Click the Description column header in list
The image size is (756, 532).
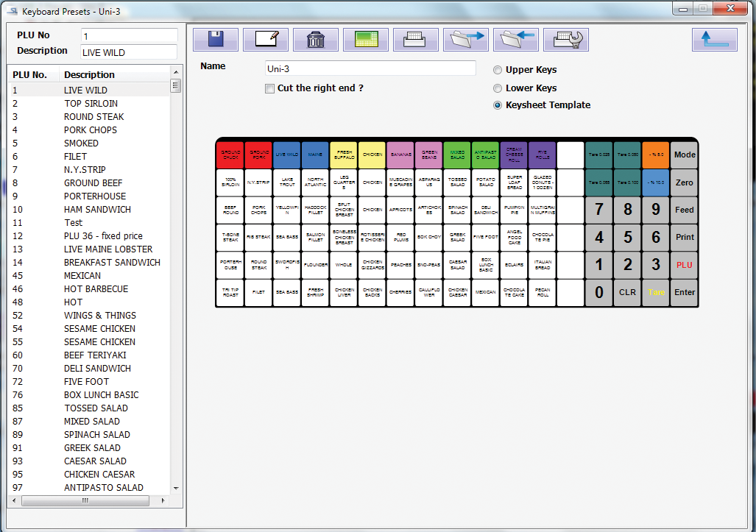pyautogui.click(x=89, y=75)
